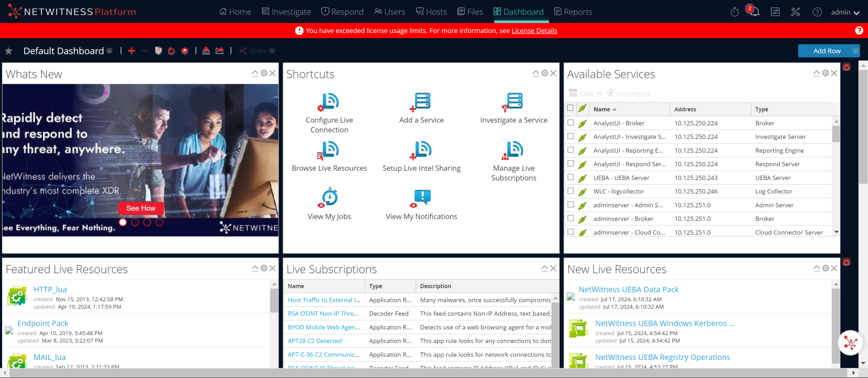Open the Available Services panel settings gear
This screenshot has height=378, width=868.
pyautogui.click(x=825, y=73)
